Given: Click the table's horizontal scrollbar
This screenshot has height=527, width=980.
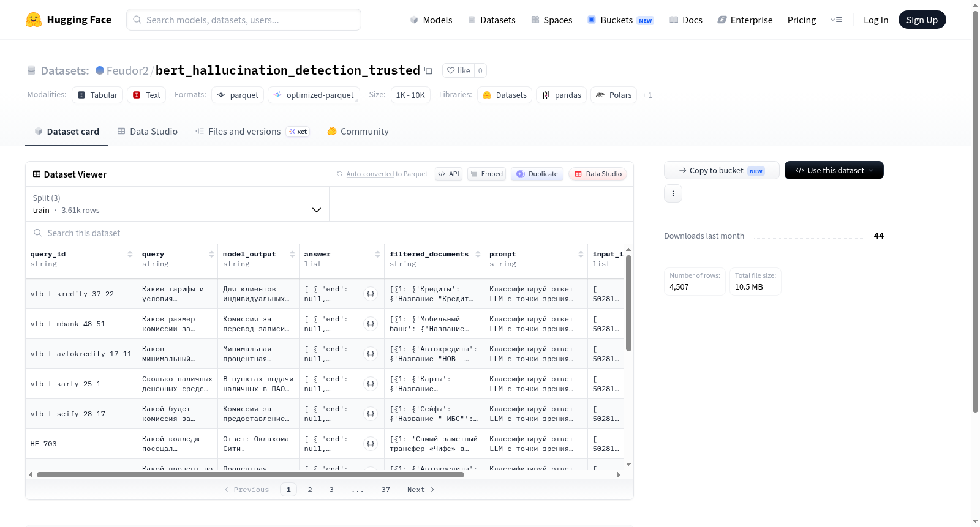Looking at the screenshot, I should click(x=251, y=474).
